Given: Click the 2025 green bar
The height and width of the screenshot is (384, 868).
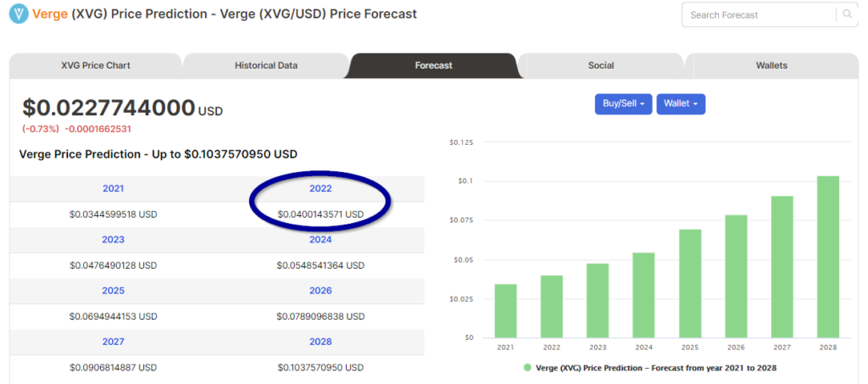Looking at the screenshot, I should 690,283.
